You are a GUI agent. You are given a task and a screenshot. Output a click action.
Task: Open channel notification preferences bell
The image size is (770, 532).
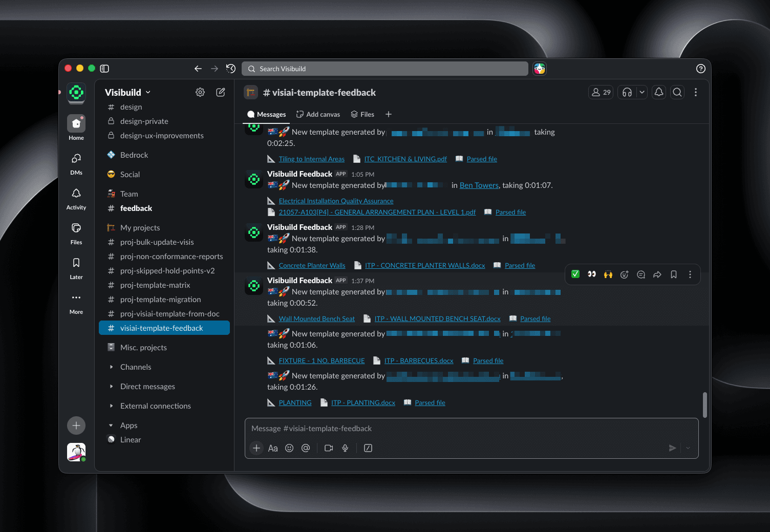[658, 92]
